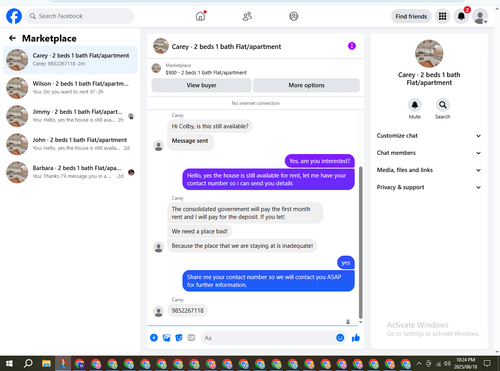Image resolution: width=500 pixels, height=371 pixels.
Task: Click the '$900 - 2 beds 1 bath' listing text
Action: [206, 72]
